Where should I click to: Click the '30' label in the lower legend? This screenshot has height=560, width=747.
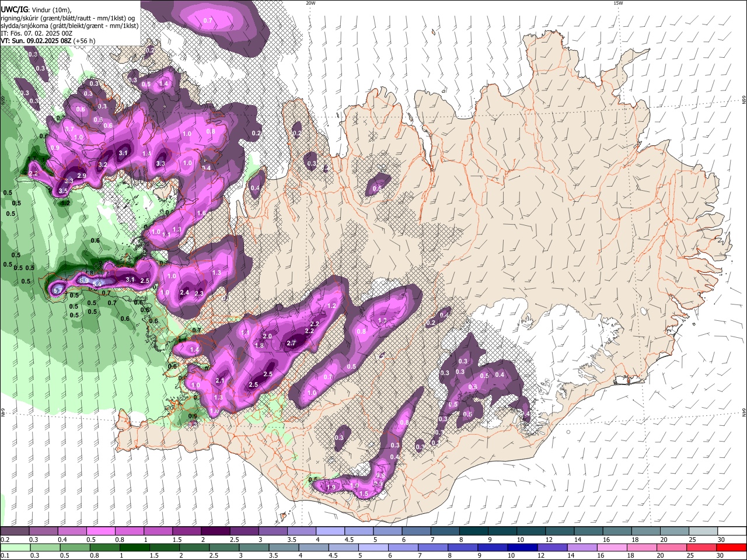(x=721, y=556)
